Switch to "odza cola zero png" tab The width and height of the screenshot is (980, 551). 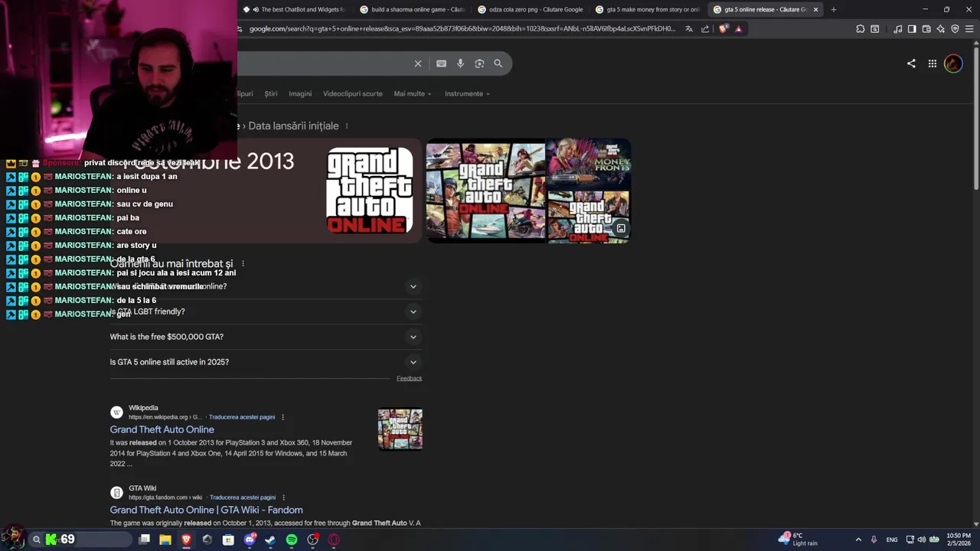point(530,9)
